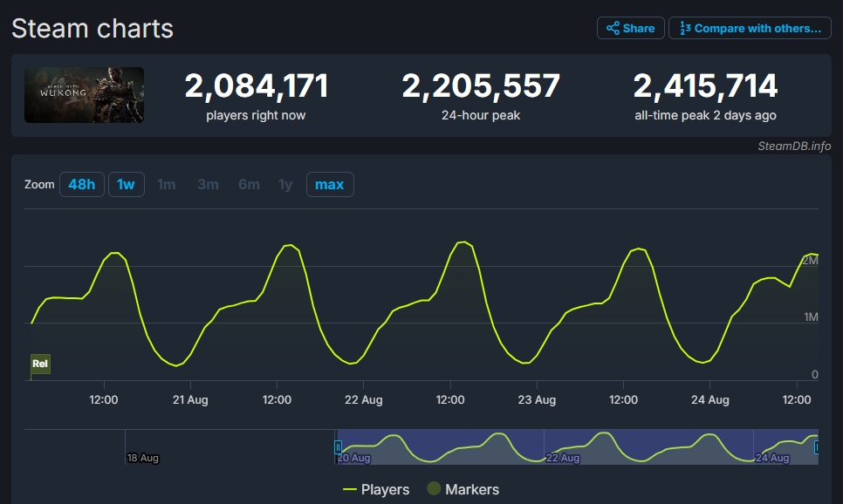The image size is (843, 504).
Task: Set chart zoom to 48h
Action: (82, 184)
